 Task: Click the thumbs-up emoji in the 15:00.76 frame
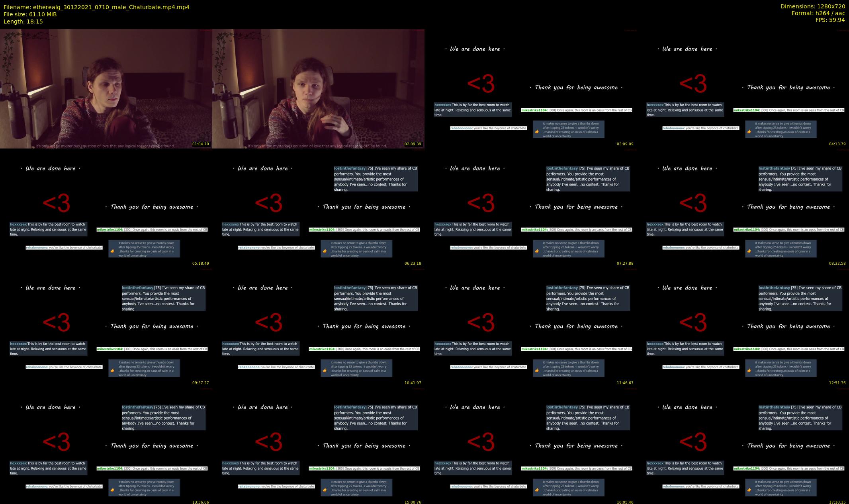coord(325,490)
